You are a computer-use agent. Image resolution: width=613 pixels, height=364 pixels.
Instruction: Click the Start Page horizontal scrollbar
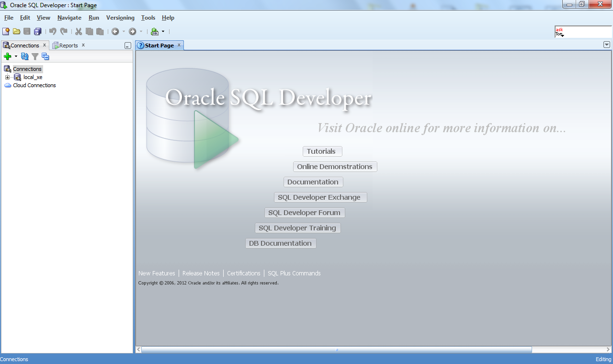[x=337, y=350]
